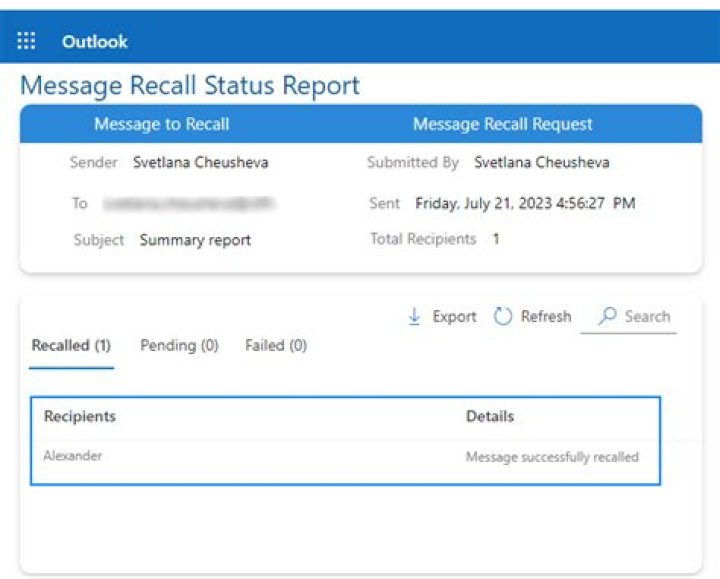The image size is (720, 579).
Task: Click the Outlook title in header
Action: (x=95, y=42)
